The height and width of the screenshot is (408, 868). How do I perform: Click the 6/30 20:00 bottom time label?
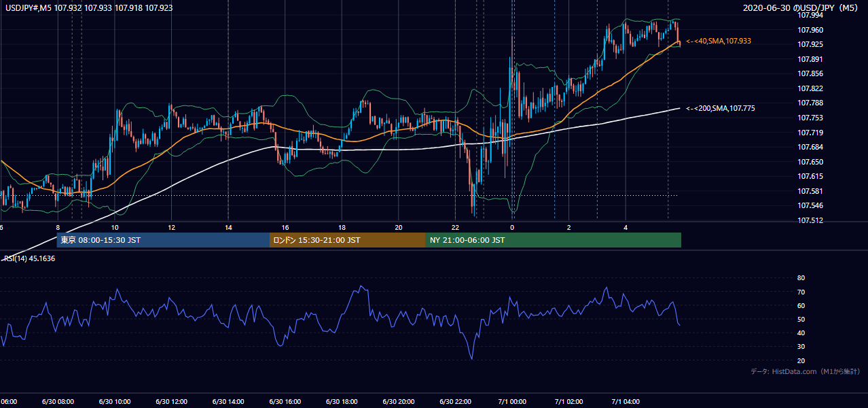pyautogui.click(x=399, y=402)
